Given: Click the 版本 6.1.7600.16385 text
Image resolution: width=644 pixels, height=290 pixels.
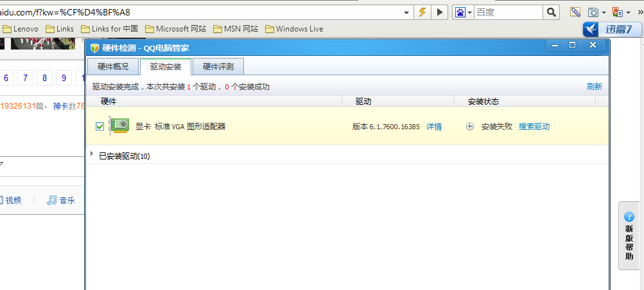Looking at the screenshot, I should (x=386, y=127).
